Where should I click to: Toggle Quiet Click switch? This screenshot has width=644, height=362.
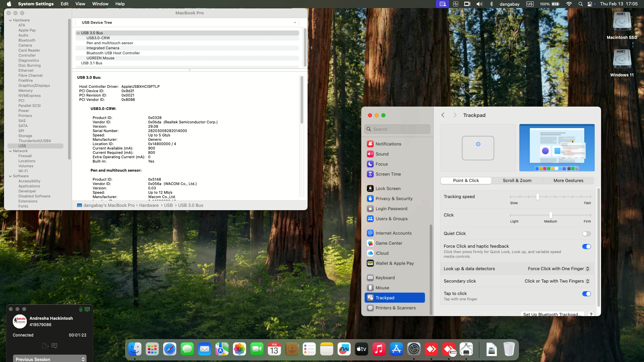tap(586, 234)
